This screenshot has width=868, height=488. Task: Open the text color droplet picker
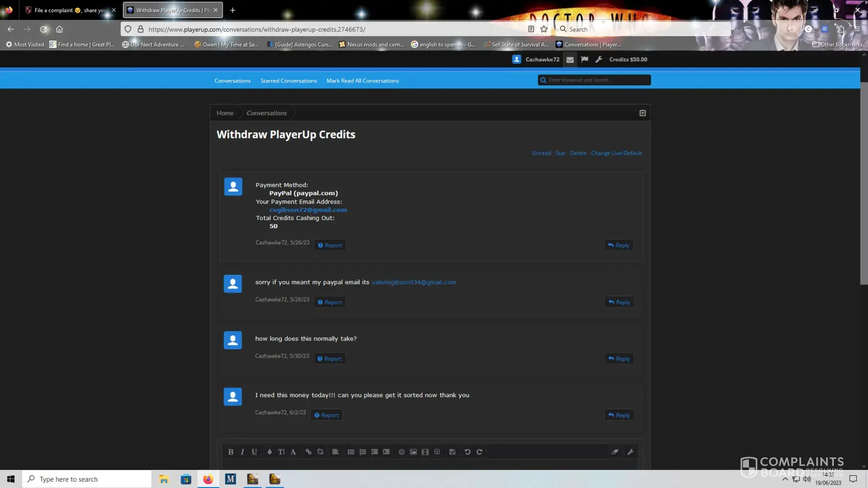(x=269, y=452)
